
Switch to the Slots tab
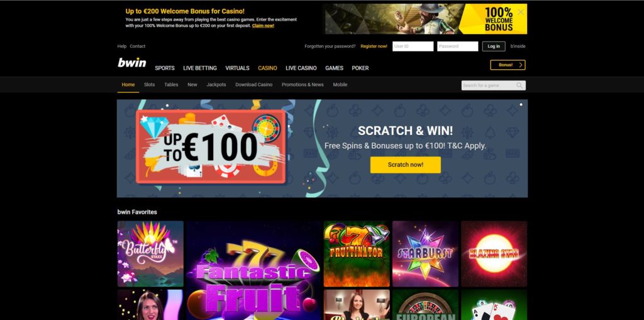(150, 85)
